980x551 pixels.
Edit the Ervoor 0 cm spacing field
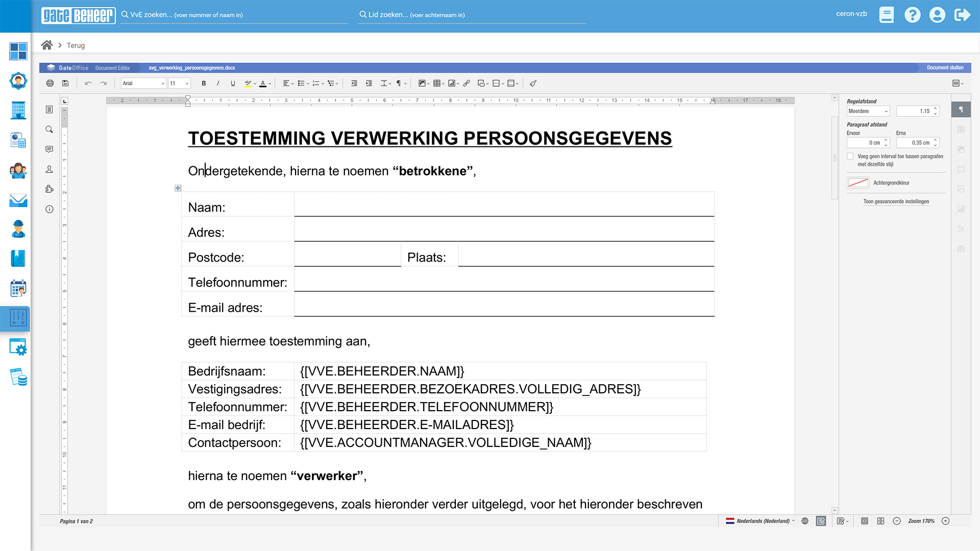point(868,143)
